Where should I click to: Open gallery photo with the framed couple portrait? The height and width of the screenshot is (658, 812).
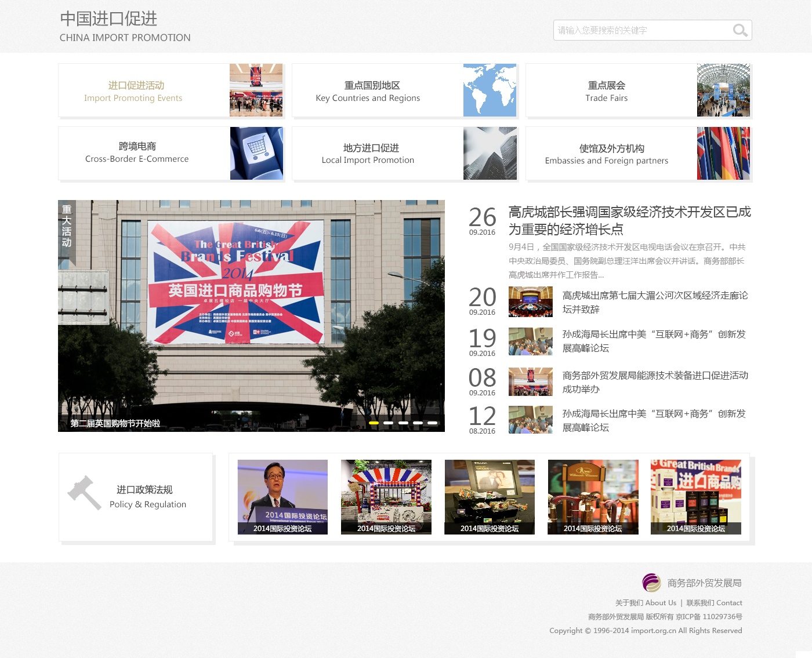point(490,497)
